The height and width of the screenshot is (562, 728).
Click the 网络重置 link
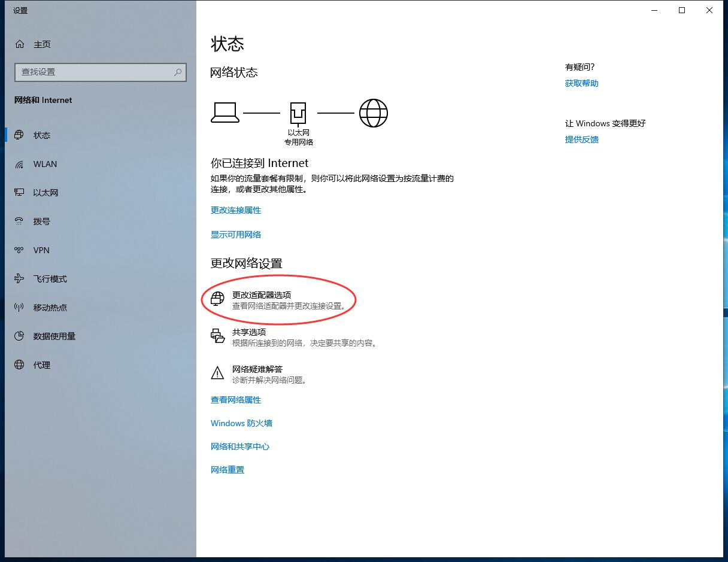(x=227, y=470)
